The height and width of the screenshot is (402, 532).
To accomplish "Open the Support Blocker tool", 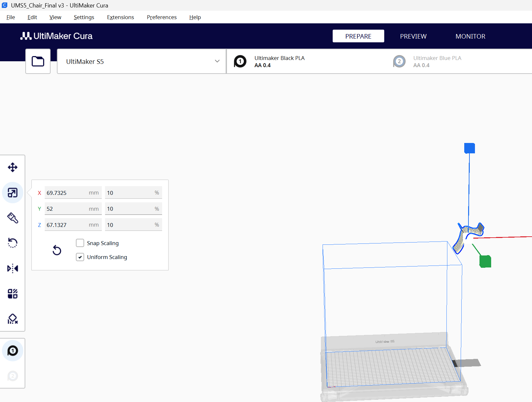I will coord(13,319).
